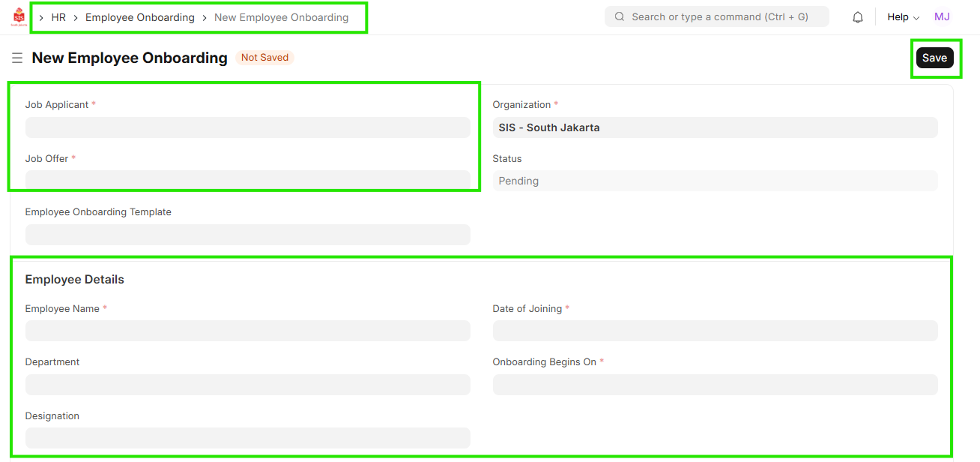The image size is (980, 462).
Task: Click the SIS South Jakarta logo icon
Action: [x=19, y=16]
